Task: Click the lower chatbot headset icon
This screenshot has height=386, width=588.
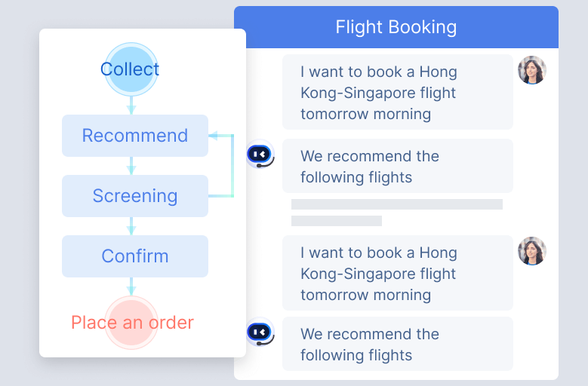Action: [x=260, y=332]
